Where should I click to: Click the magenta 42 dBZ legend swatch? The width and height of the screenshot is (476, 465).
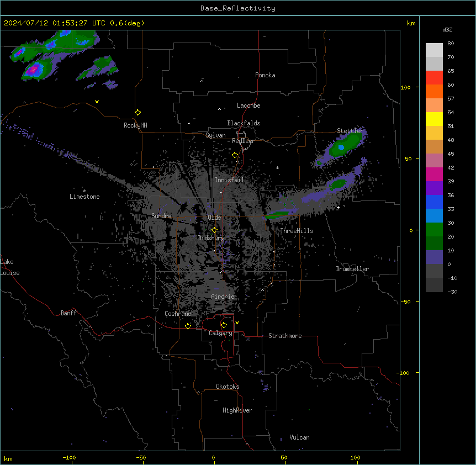click(434, 174)
